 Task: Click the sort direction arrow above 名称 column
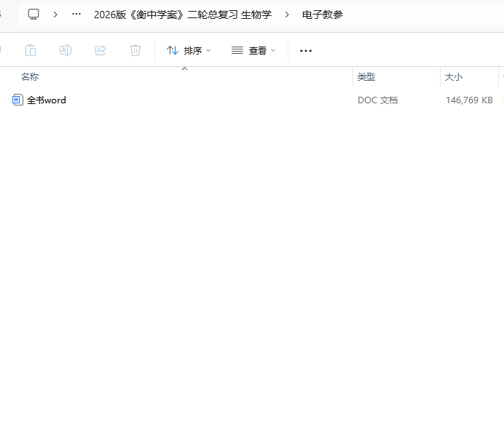tap(184, 69)
